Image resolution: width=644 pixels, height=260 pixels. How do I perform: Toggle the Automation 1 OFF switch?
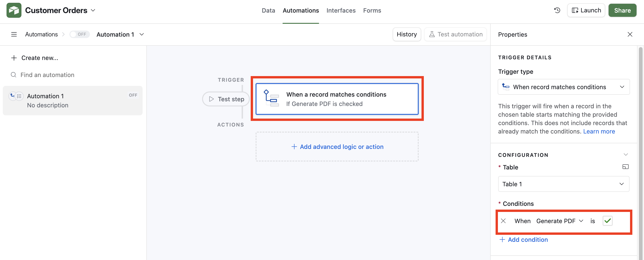79,34
